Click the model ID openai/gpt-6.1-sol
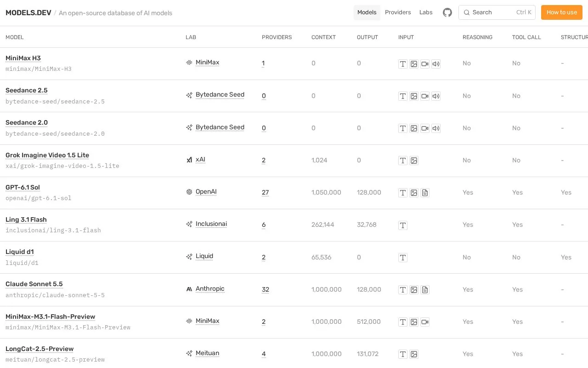This screenshot has width=588, height=368. (39, 198)
